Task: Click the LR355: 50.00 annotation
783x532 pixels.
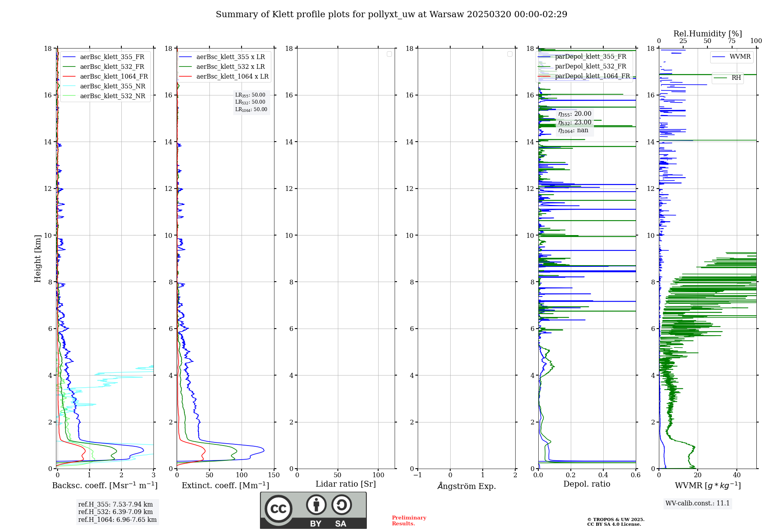Action: 250,95
